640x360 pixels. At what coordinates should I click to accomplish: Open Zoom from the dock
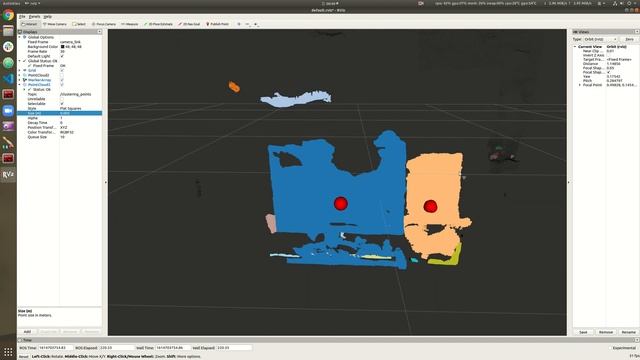(8, 111)
